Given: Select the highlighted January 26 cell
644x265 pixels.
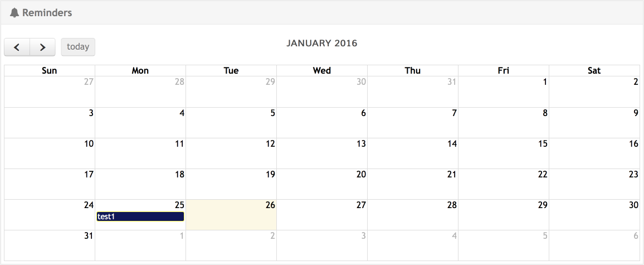Looking at the screenshot, I should pyautogui.click(x=231, y=215).
